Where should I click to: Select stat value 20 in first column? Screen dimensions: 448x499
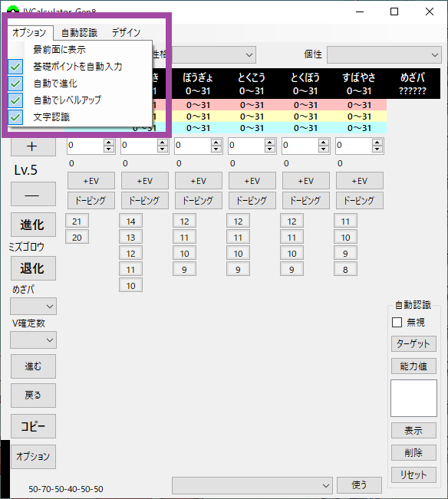pyautogui.click(x=77, y=238)
